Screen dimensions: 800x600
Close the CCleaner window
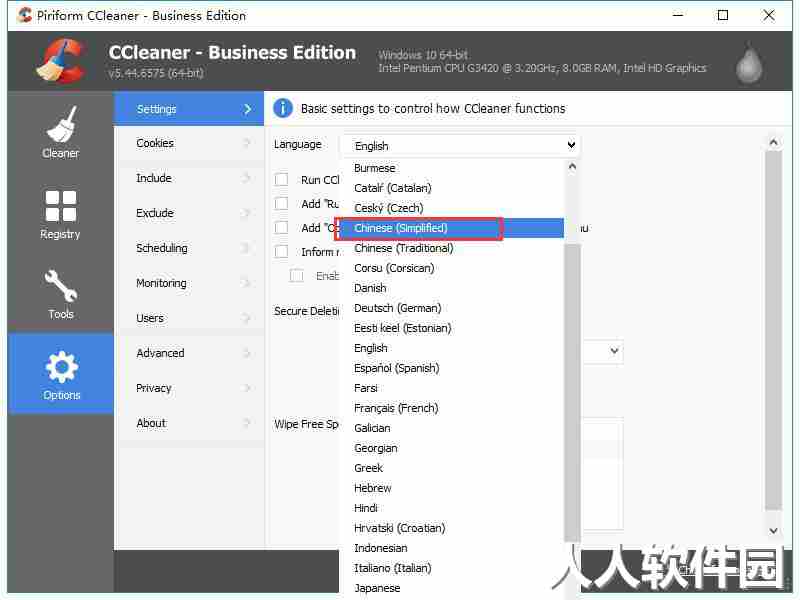coord(768,15)
